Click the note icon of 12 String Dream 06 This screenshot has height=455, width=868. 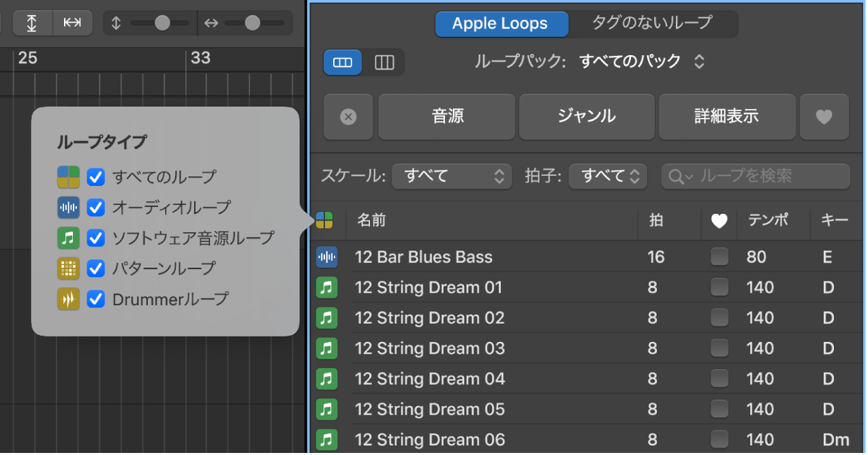point(327,439)
